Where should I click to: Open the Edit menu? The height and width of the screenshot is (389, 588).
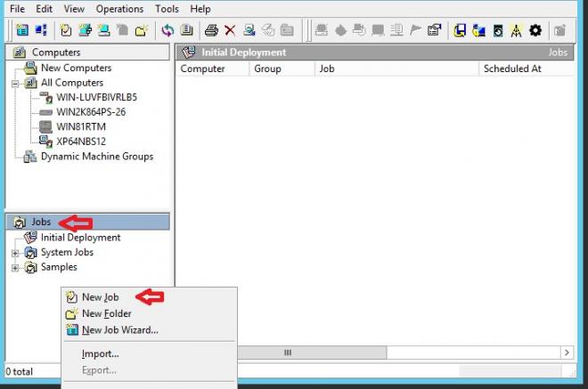coord(44,9)
